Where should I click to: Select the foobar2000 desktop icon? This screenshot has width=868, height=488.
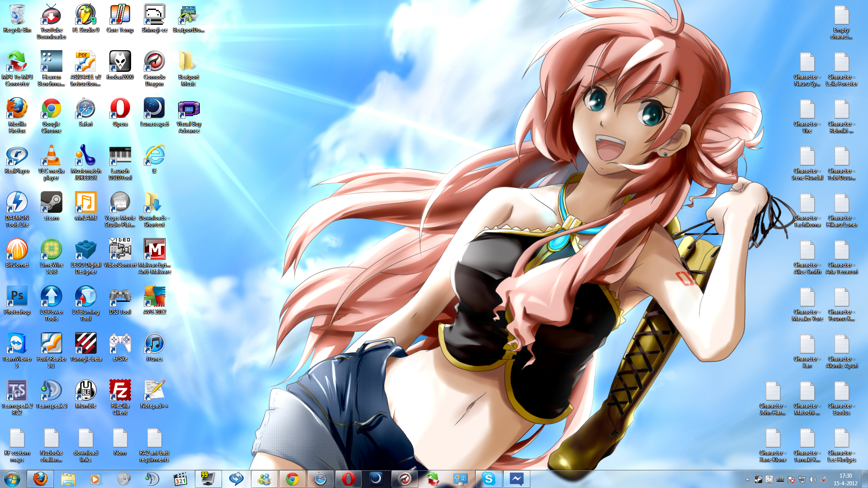120,66
